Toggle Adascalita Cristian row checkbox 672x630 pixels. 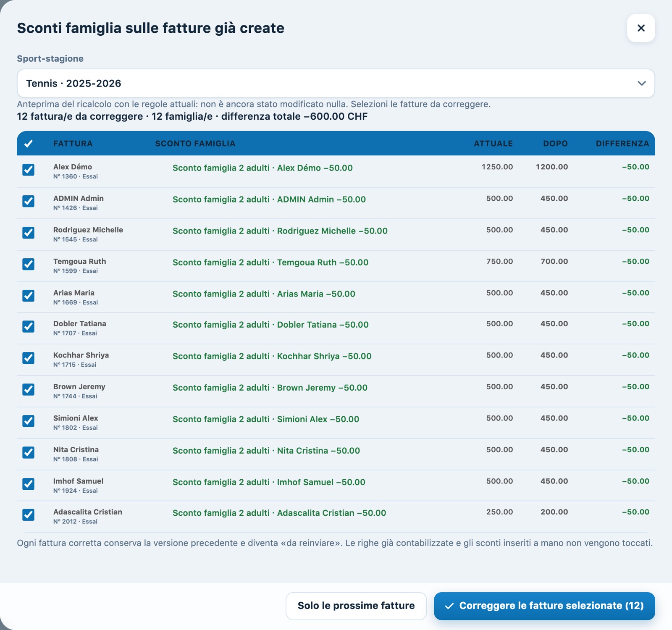coord(29,514)
